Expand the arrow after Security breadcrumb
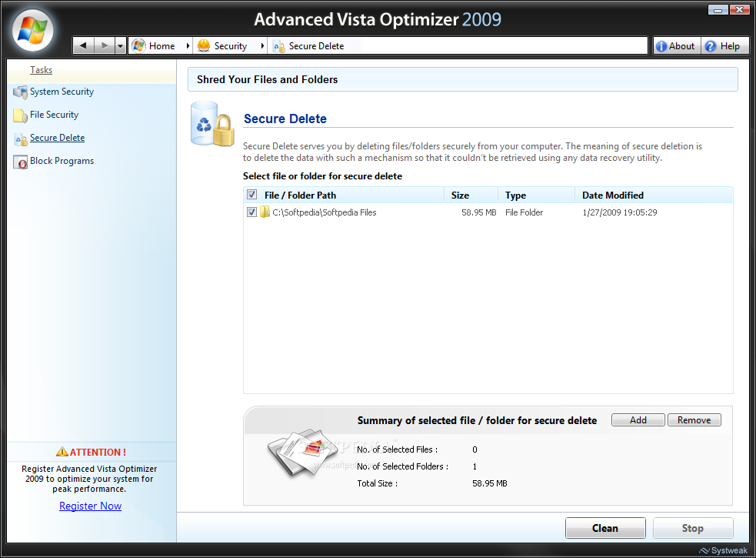 [x=262, y=46]
